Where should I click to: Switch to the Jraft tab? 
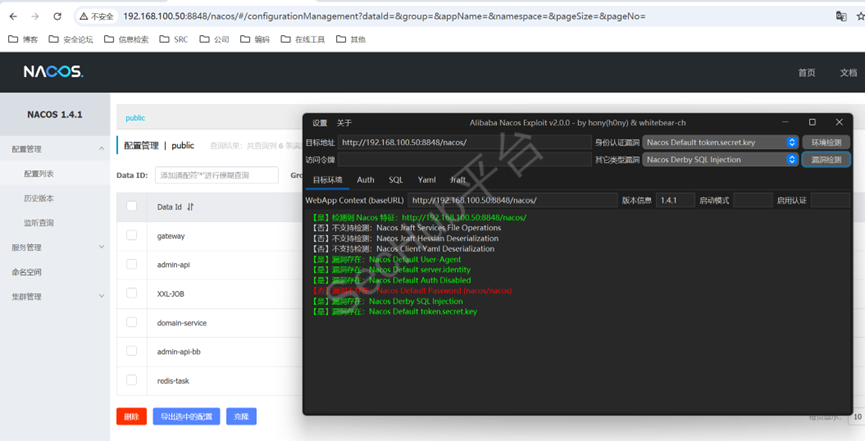458,180
